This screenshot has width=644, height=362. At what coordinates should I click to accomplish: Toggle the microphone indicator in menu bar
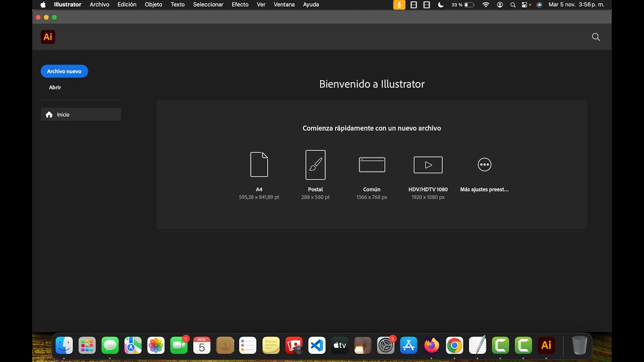pyautogui.click(x=399, y=5)
